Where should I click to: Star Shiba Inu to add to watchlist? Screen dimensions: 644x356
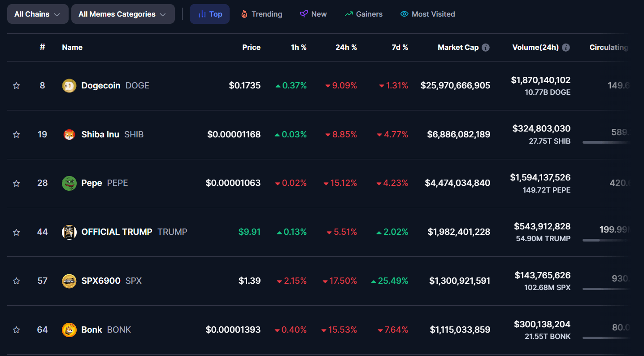(17, 135)
